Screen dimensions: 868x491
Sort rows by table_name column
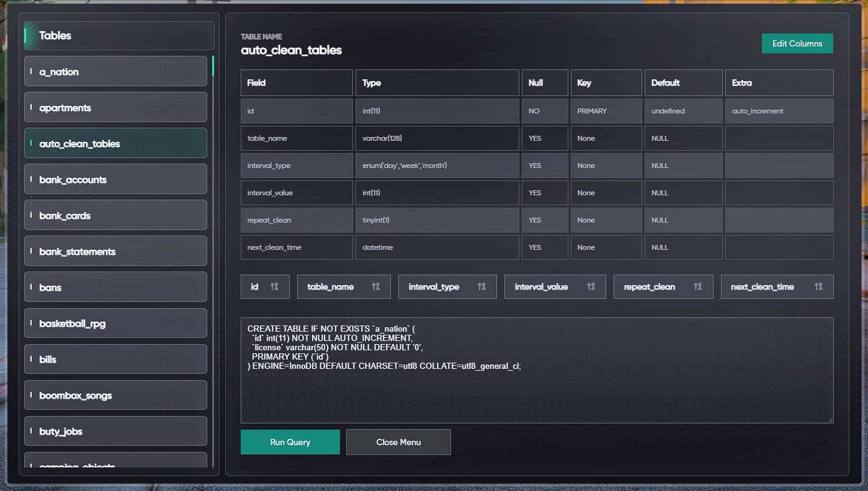(344, 286)
